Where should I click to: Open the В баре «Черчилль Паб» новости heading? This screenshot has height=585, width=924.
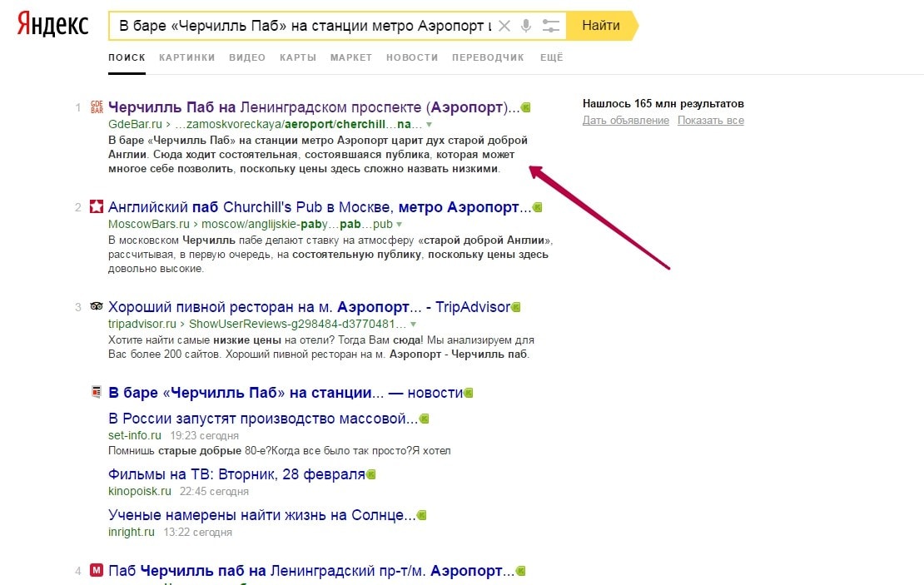(x=286, y=393)
